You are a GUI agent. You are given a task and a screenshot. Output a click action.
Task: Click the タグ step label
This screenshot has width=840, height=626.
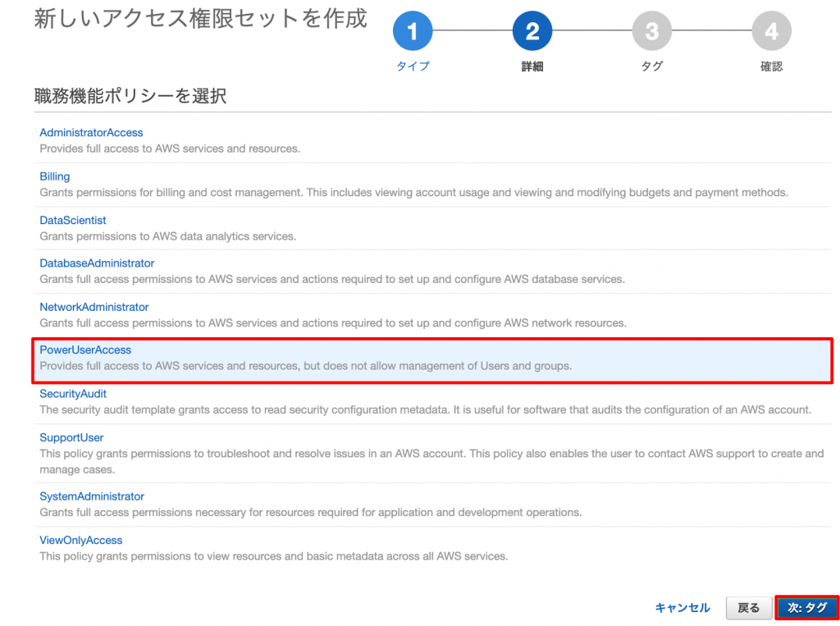[652, 66]
